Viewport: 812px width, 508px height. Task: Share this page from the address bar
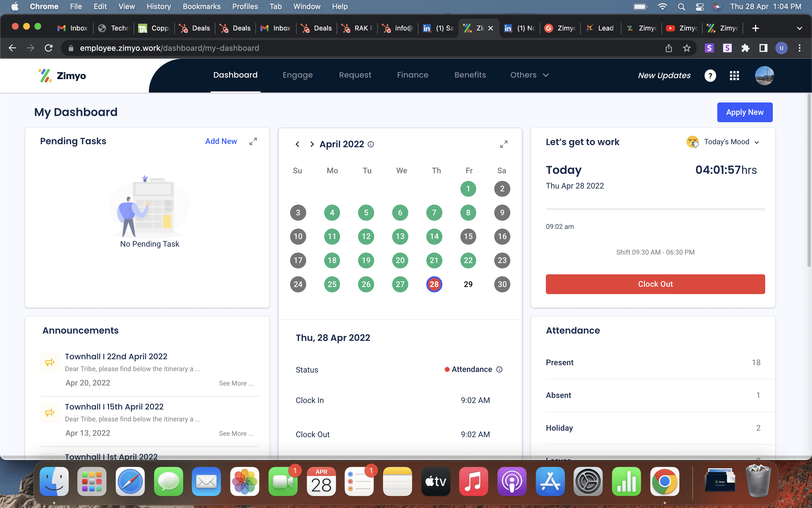pos(669,48)
